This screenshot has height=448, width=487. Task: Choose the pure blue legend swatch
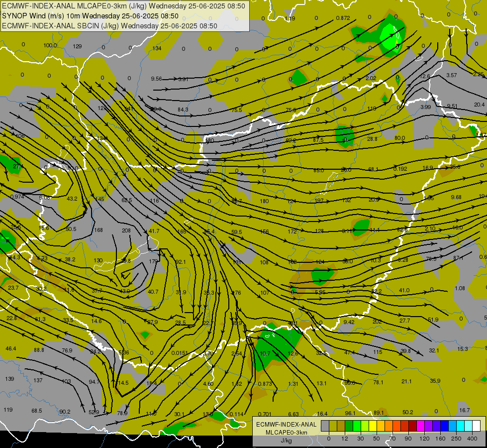pos(445,426)
